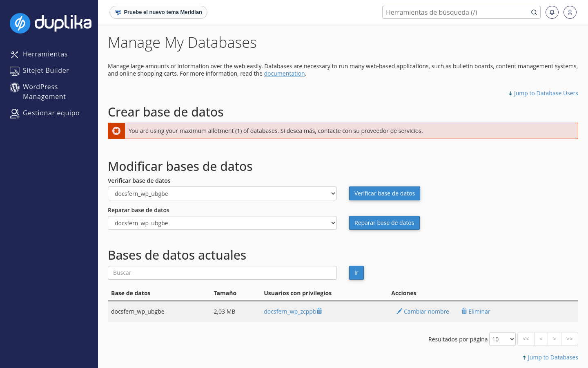Click the 2,03 MB size cell
Viewport: 588px width, 368px height.
pos(225,312)
